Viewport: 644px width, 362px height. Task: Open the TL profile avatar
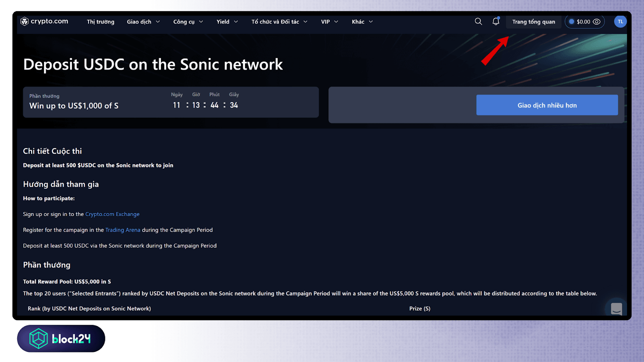coord(620,22)
